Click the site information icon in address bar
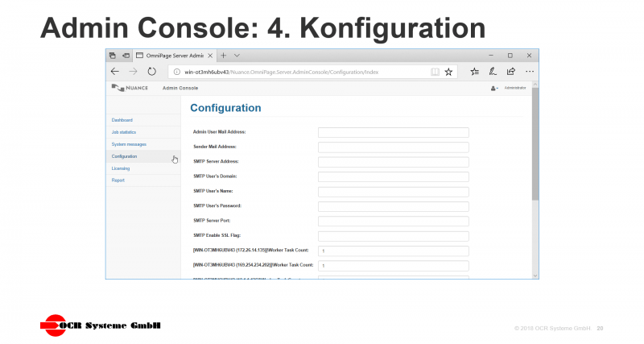Viewport: 644px width, 344px height. (177, 72)
